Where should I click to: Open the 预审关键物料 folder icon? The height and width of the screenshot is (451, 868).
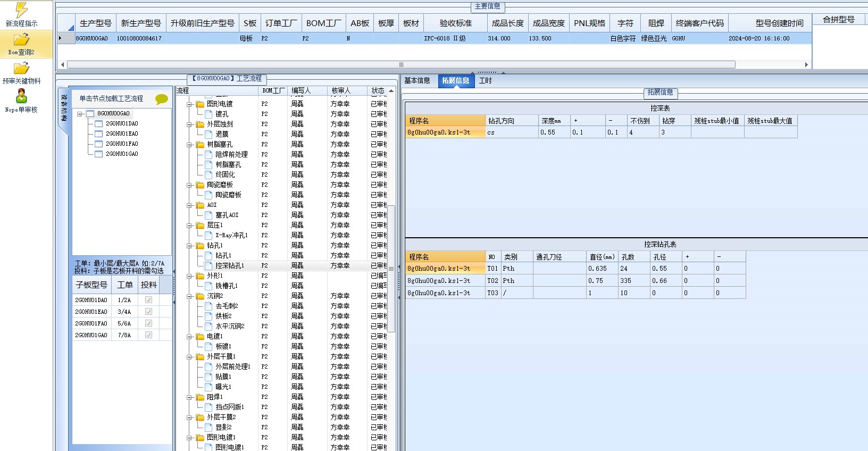click(21, 68)
